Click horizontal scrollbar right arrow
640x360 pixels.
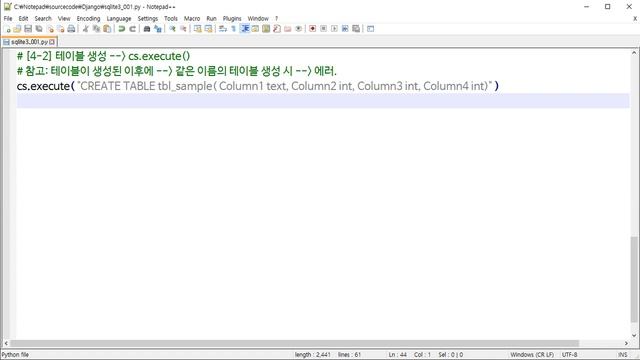[626, 343]
